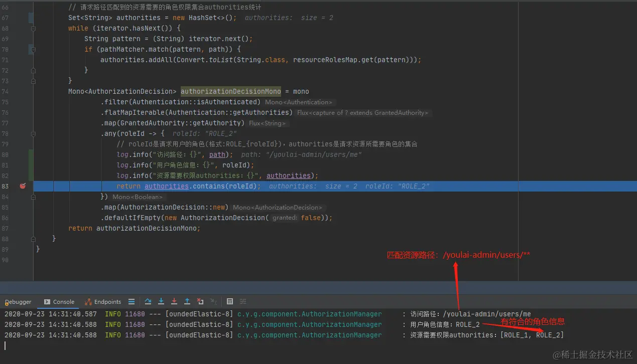Viewport: 637px width, 364px height.
Task: Click line number 74 in gutter
Action: [5, 91]
